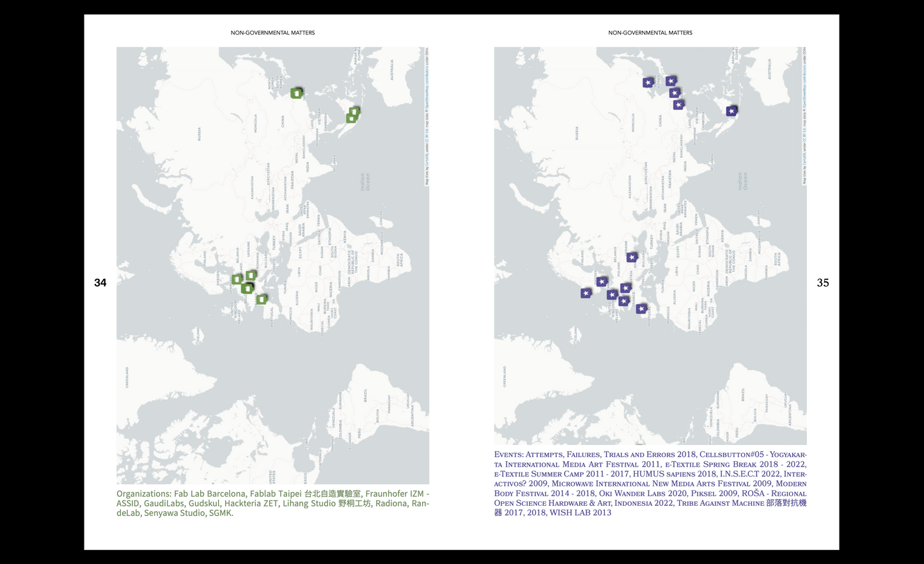The width and height of the screenshot is (924, 564).
Task: Click page number 35
Action: (x=823, y=283)
